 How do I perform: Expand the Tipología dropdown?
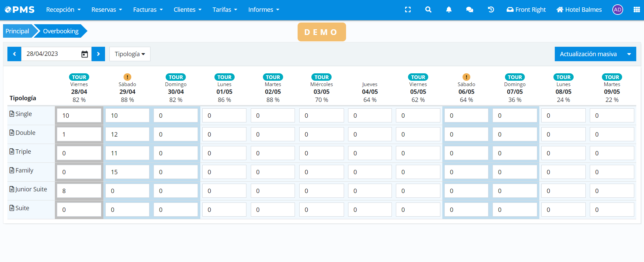coord(130,54)
